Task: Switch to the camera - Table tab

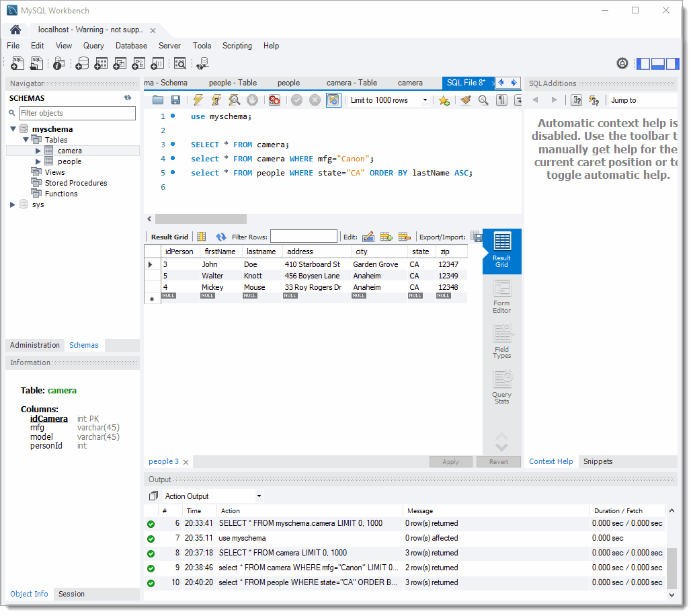Action: pos(352,83)
